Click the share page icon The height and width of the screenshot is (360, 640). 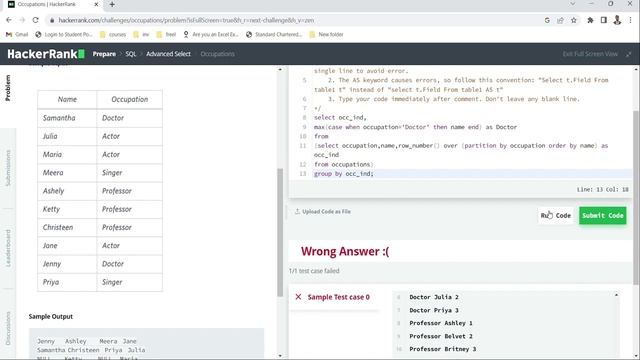coord(560,20)
